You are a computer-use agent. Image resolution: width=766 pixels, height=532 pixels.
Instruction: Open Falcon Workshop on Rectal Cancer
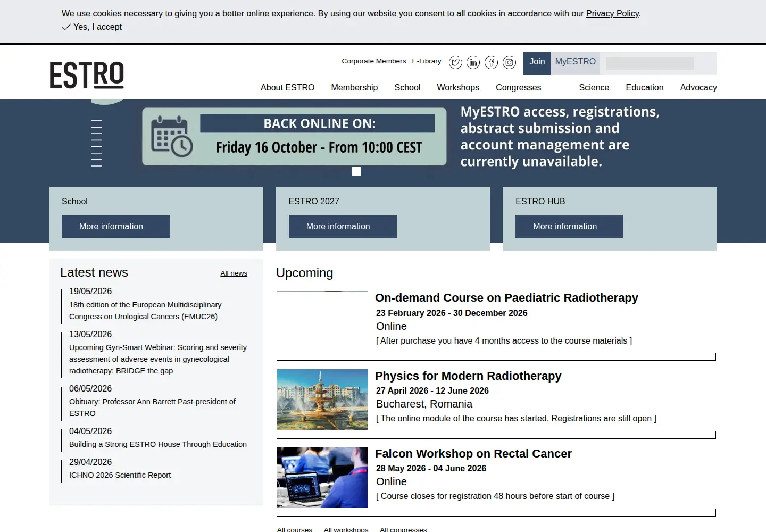(473, 454)
